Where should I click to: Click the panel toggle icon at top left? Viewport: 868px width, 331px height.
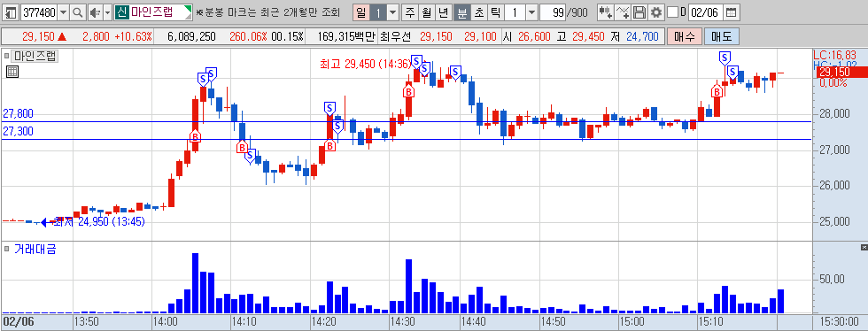pos(11,12)
